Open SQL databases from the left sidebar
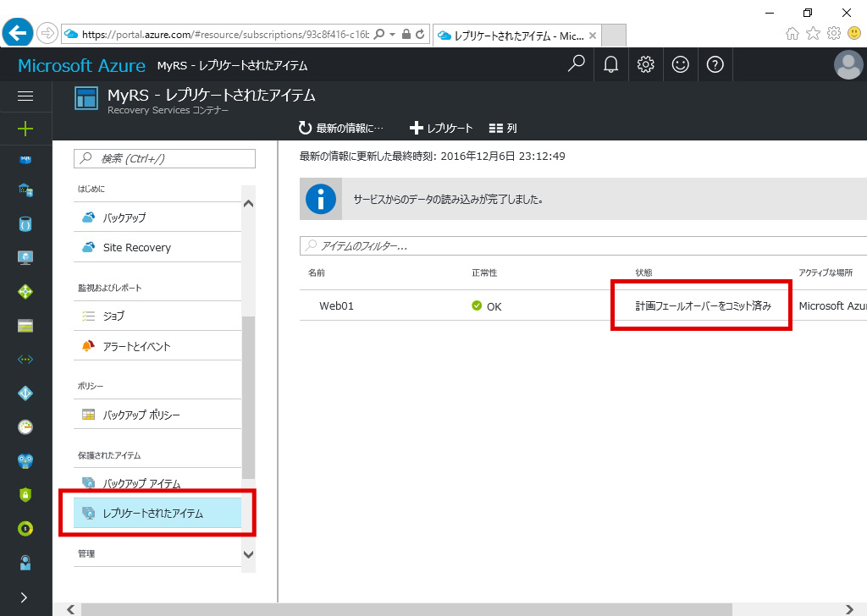Viewport: 867px width, 616px height. click(x=25, y=159)
